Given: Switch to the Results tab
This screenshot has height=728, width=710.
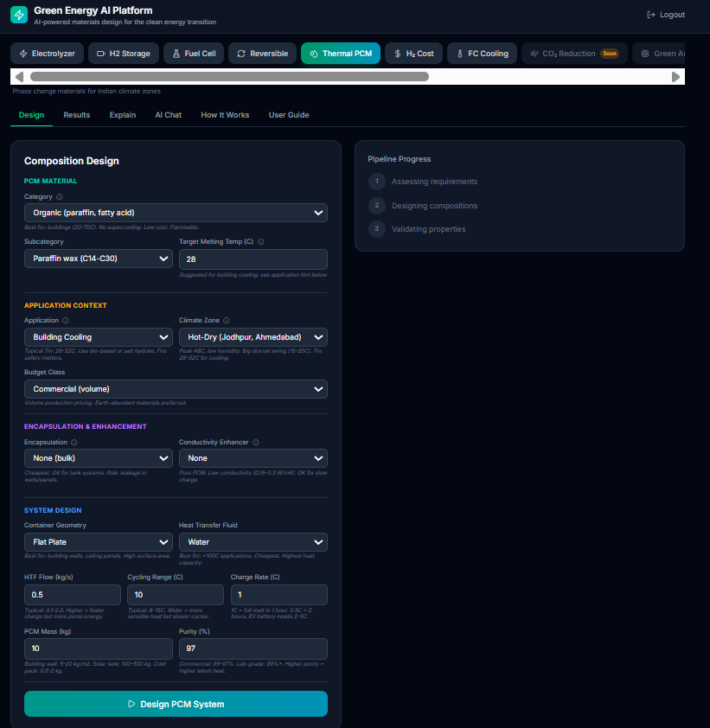Looking at the screenshot, I should (77, 115).
